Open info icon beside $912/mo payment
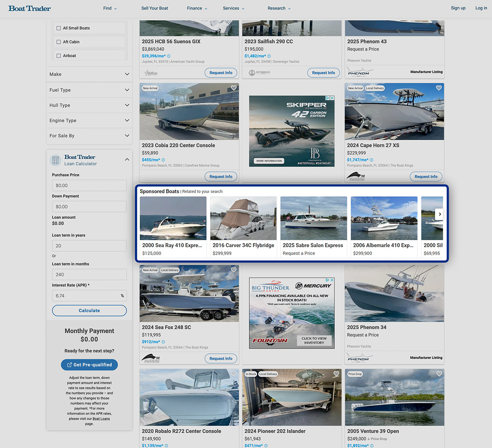This screenshot has width=492, height=448. (x=163, y=342)
